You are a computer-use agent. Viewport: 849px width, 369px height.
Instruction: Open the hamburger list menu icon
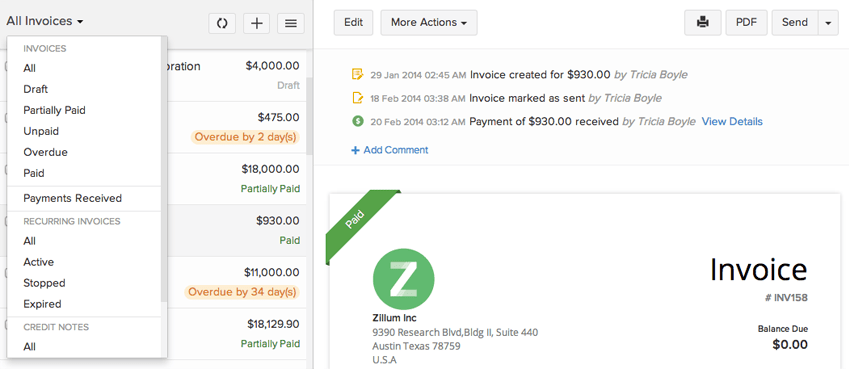[291, 23]
